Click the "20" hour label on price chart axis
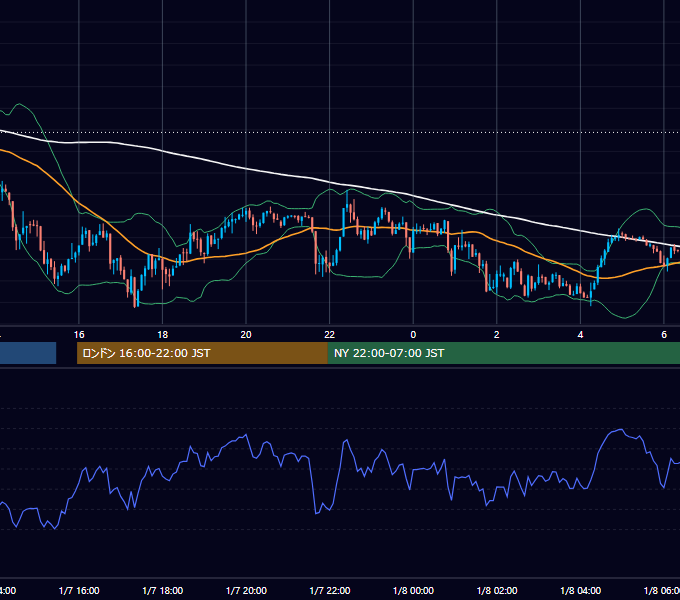This screenshot has height=600, width=680. coord(246,335)
